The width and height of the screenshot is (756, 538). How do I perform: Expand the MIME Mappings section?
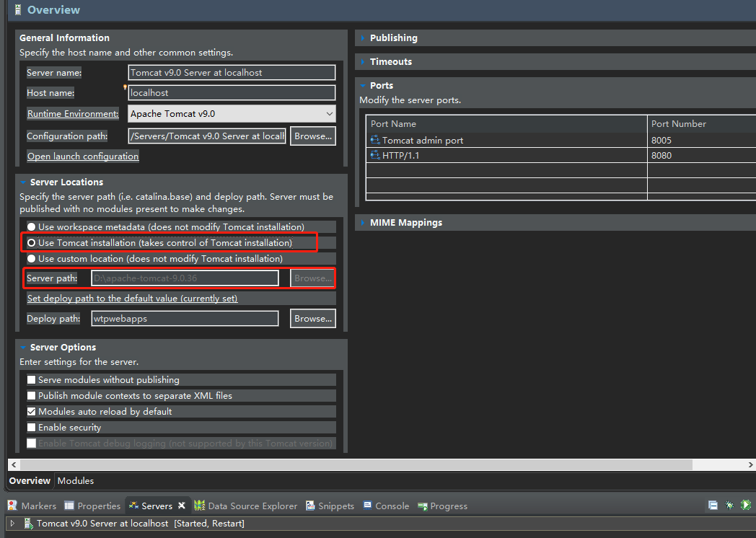363,223
